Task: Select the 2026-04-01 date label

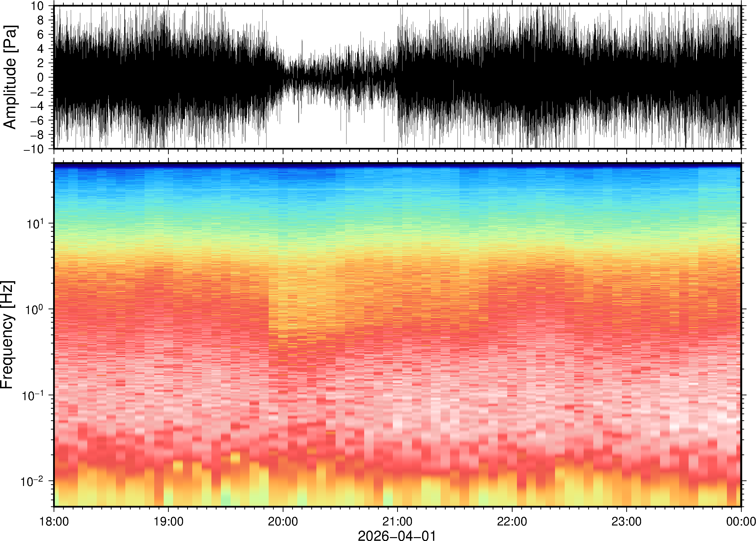Action: [x=397, y=535]
